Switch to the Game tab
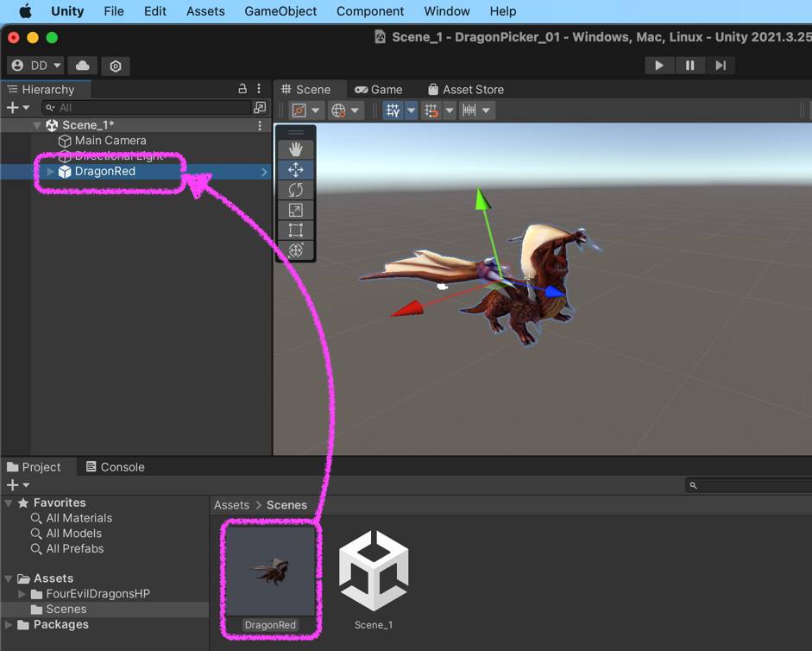This screenshot has height=651, width=812. (378, 90)
